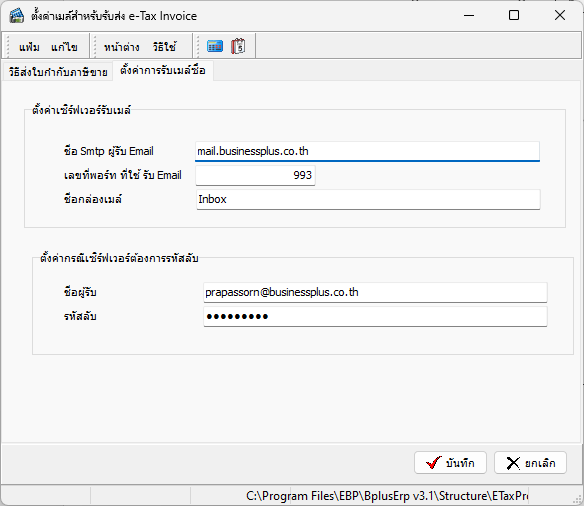Open the หน้าต่าง menu
This screenshot has height=506, width=584.
click(122, 47)
